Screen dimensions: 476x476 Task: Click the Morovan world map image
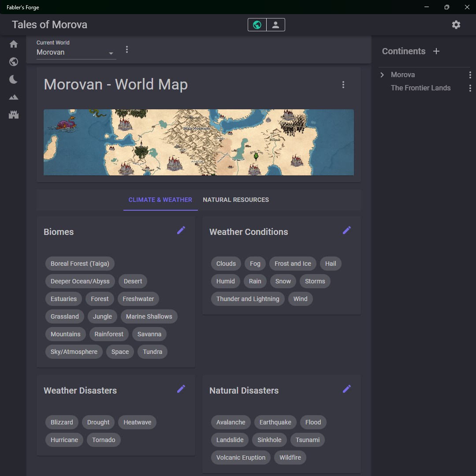click(x=198, y=142)
